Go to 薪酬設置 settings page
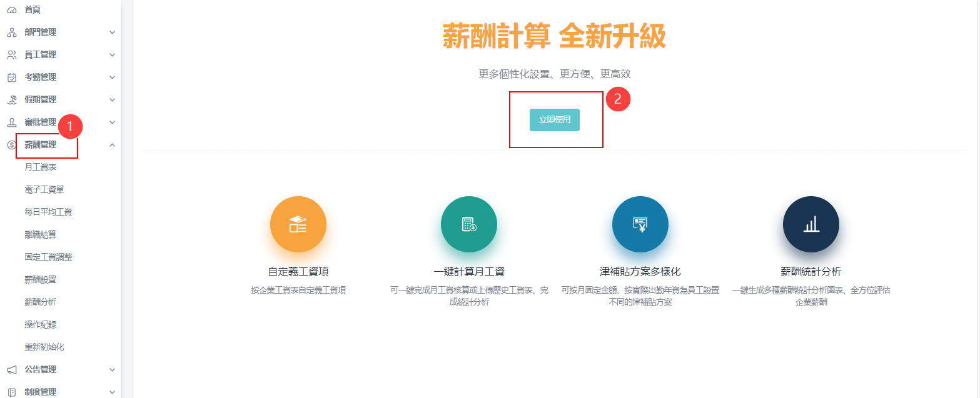Viewport: 980px width, 398px height. [41, 280]
